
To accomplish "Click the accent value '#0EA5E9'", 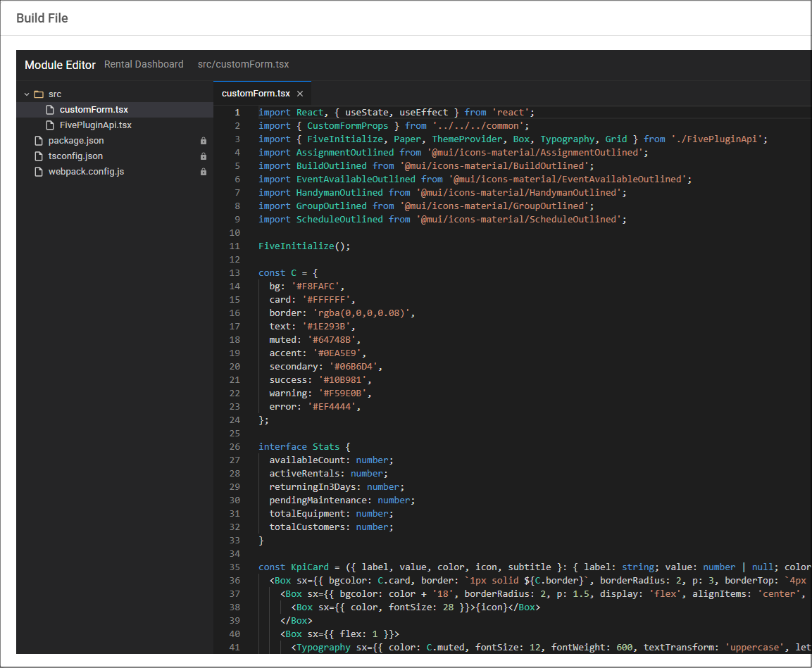I will [337, 353].
